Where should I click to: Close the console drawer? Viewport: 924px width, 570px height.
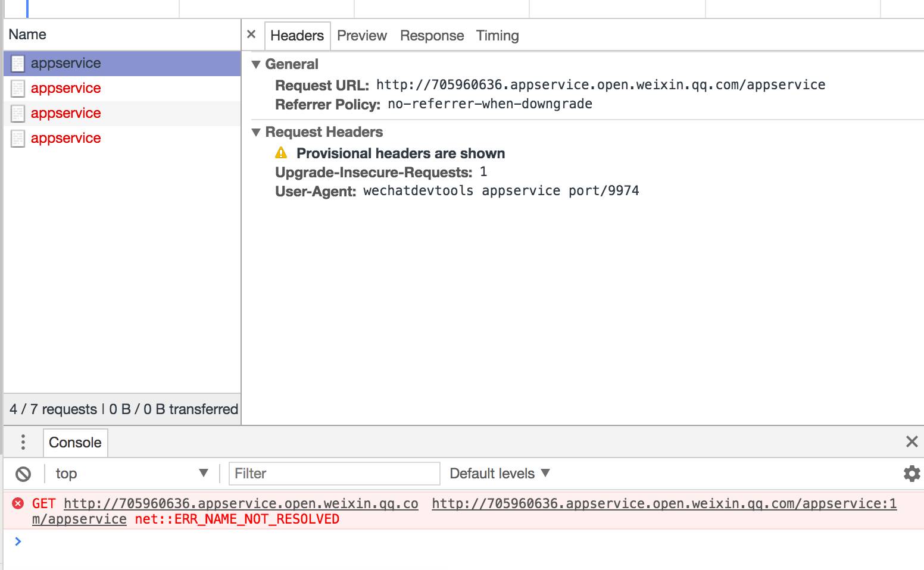click(x=911, y=441)
